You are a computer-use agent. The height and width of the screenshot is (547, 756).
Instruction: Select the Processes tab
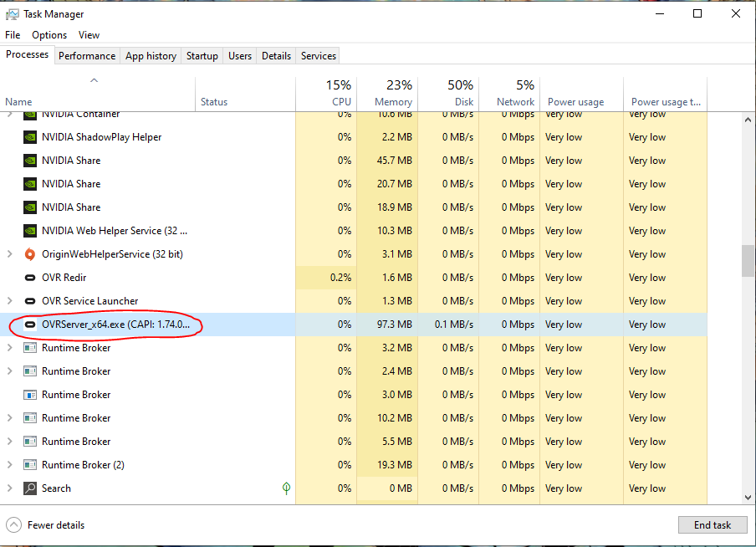(x=27, y=54)
